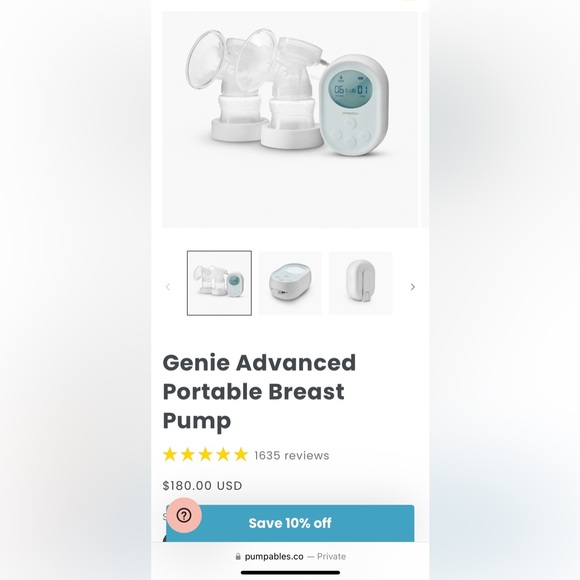Click the second yellow rating star
580x580 pixels.
point(188,455)
